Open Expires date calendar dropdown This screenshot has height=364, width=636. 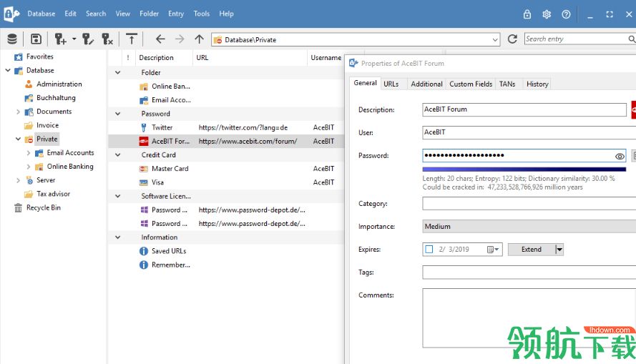pyautogui.click(x=493, y=250)
